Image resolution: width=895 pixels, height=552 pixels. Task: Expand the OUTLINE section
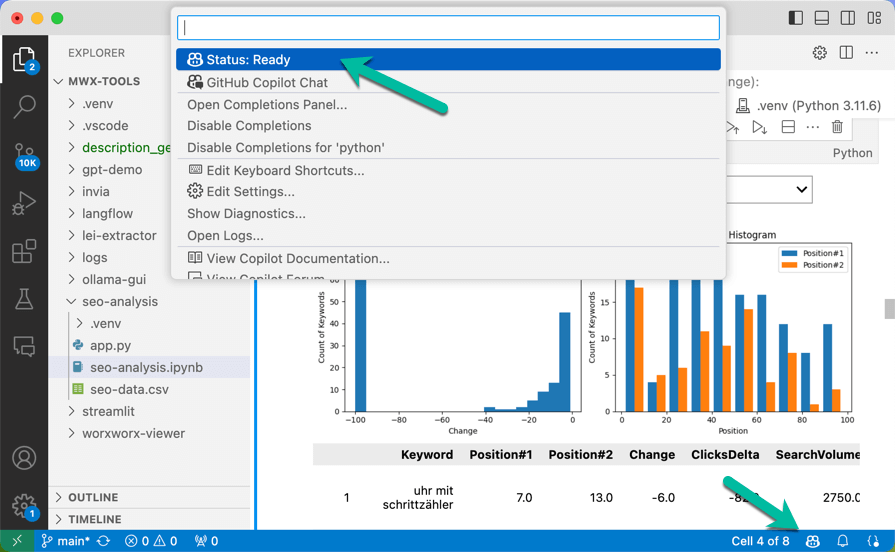(x=93, y=497)
